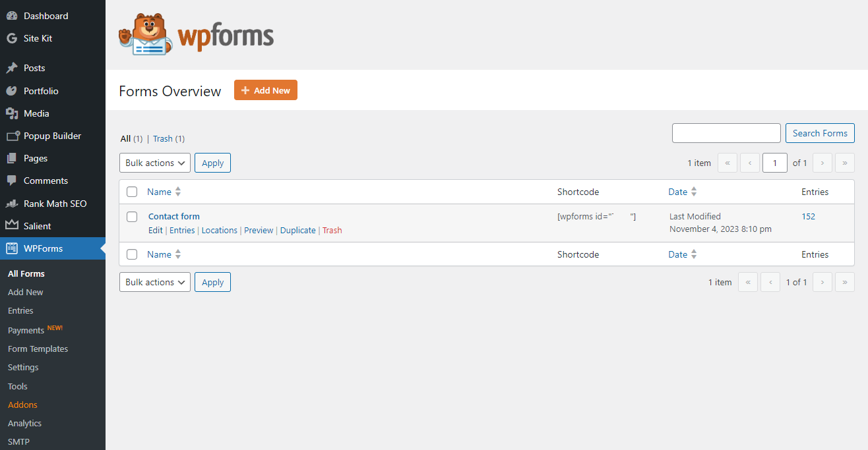Open WPForms Settings submenu item
This screenshot has height=450, width=868.
point(23,367)
